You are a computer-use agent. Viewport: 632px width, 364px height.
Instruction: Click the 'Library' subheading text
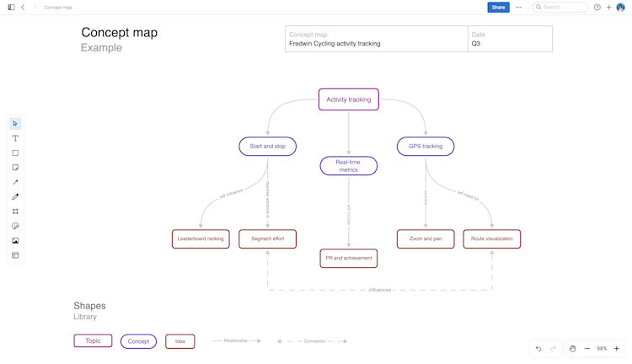(85, 317)
